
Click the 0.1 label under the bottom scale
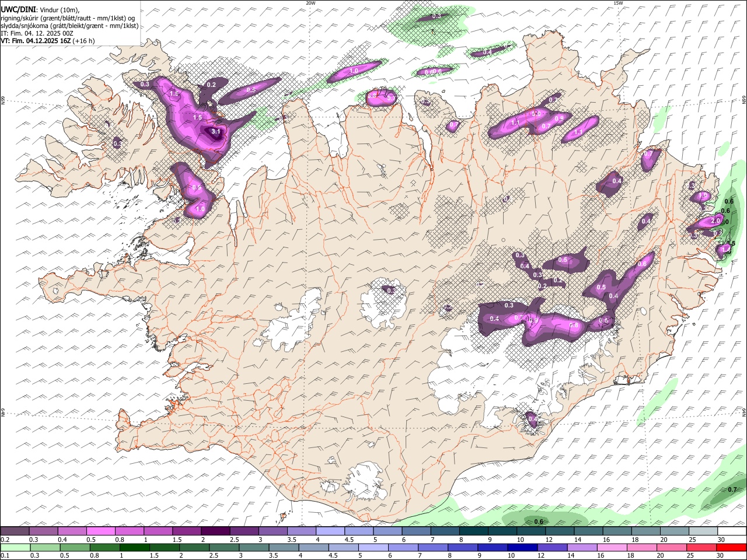(x=5, y=556)
